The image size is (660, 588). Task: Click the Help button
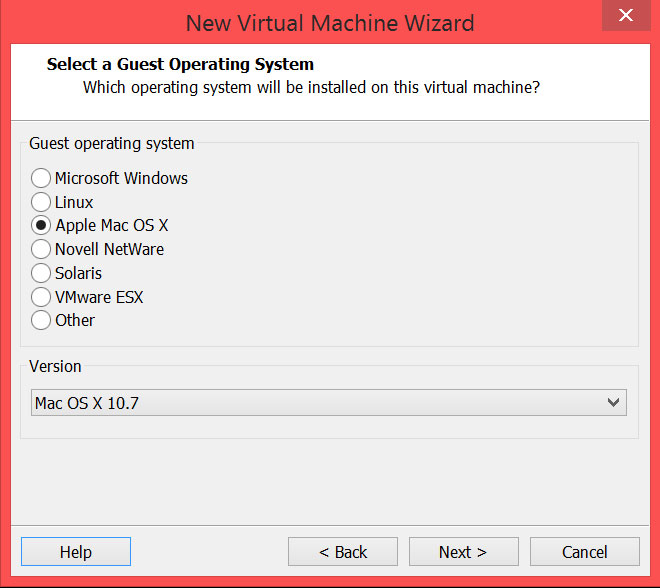pyautogui.click(x=76, y=552)
